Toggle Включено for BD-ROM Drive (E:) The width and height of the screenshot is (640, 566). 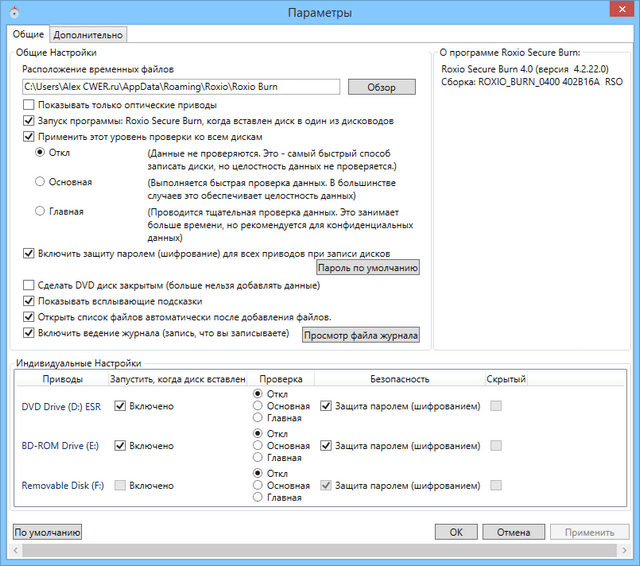(x=120, y=446)
